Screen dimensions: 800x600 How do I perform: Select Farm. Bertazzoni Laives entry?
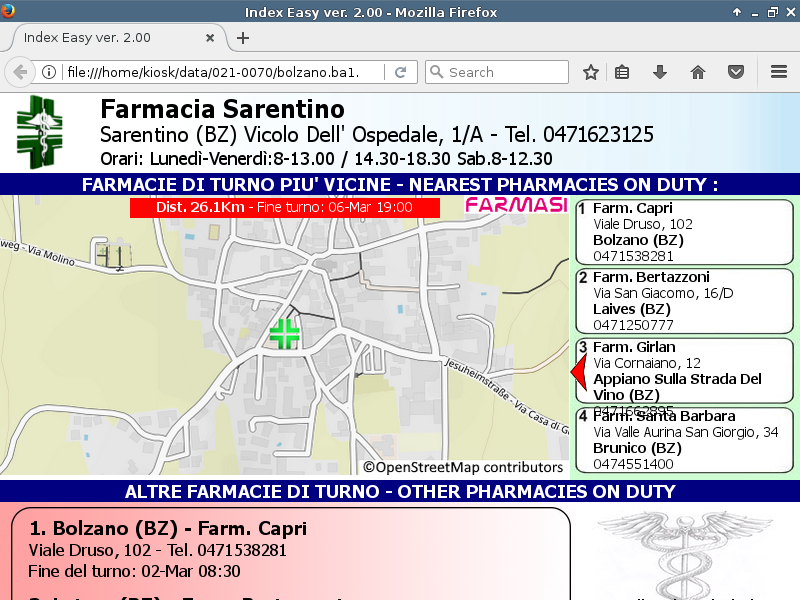pos(684,301)
